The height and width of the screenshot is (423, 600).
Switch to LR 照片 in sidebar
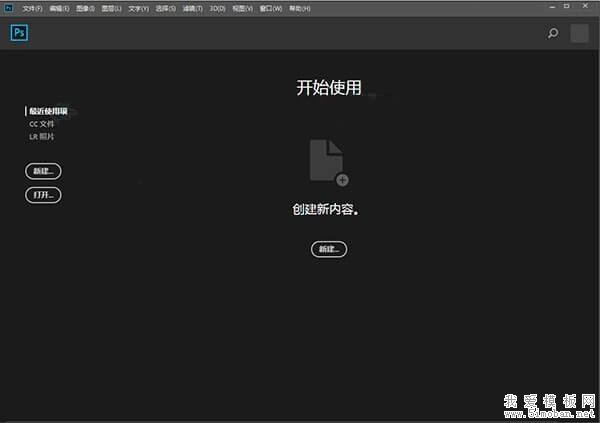point(41,135)
